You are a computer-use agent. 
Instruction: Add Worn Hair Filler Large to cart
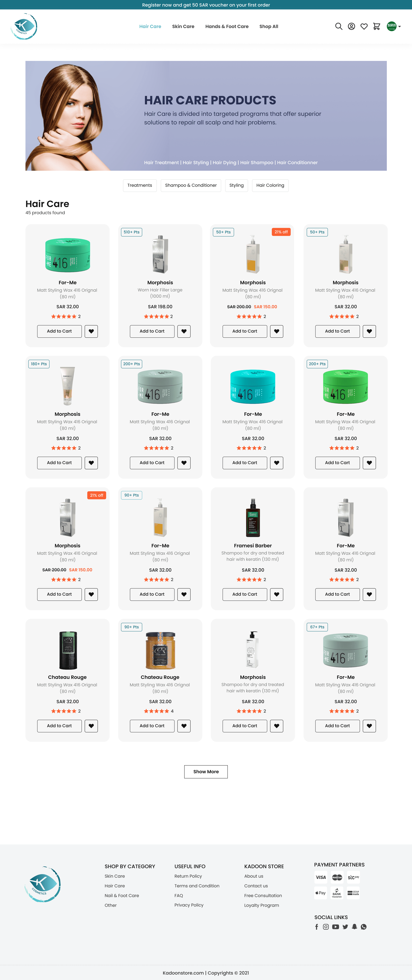(152, 331)
